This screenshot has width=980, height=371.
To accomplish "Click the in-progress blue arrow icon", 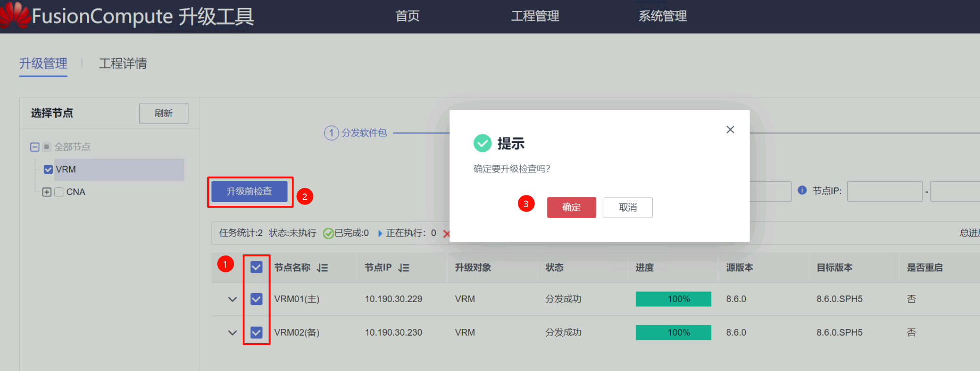I will [x=380, y=233].
